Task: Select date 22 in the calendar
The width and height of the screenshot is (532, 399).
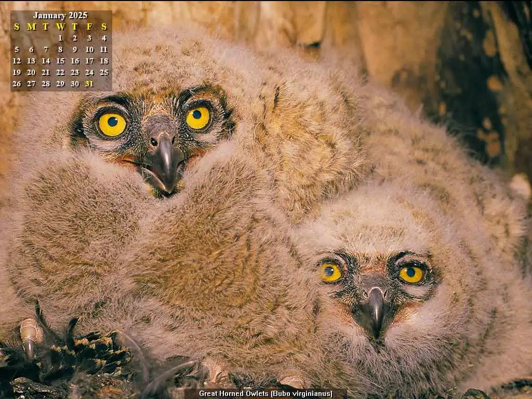Action: click(60, 72)
